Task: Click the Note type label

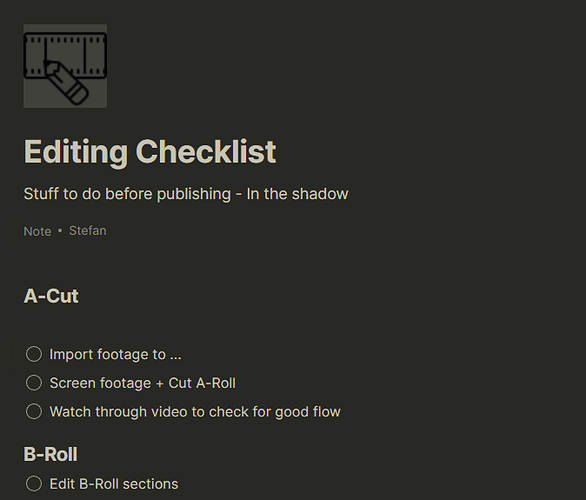Action: [x=37, y=231]
